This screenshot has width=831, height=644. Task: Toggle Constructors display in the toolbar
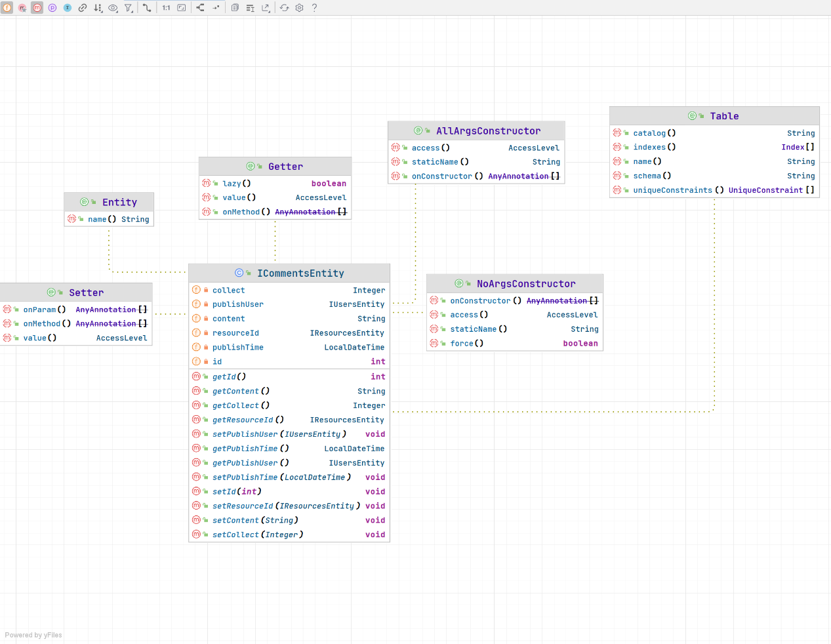point(22,8)
